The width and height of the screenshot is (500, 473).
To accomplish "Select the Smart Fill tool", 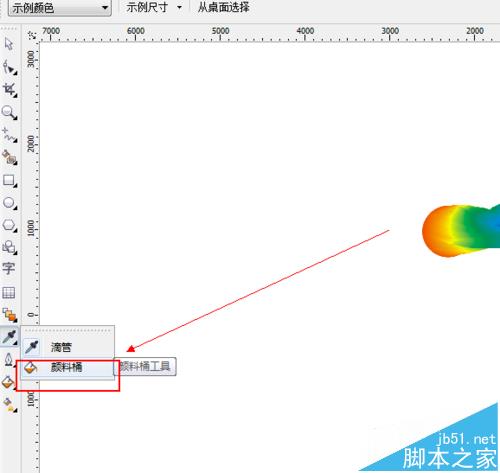I will click(x=9, y=157).
